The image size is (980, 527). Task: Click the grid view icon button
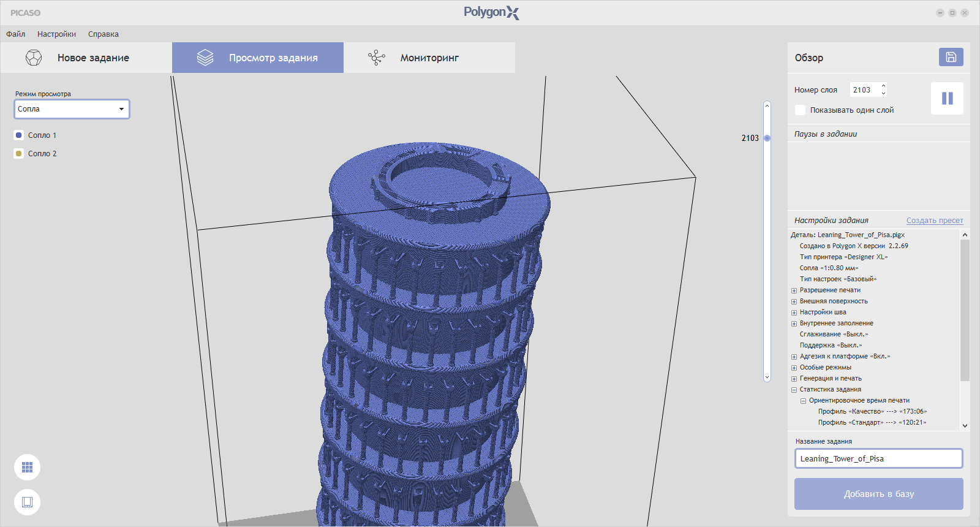pyautogui.click(x=27, y=468)
